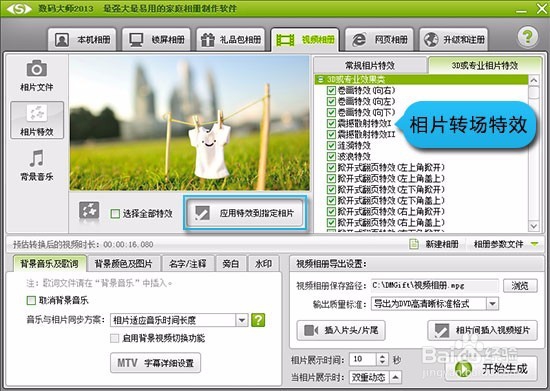Switch to 背景颜色及图片 tab
Screen dimensions: 550x391
pos(123,264)
